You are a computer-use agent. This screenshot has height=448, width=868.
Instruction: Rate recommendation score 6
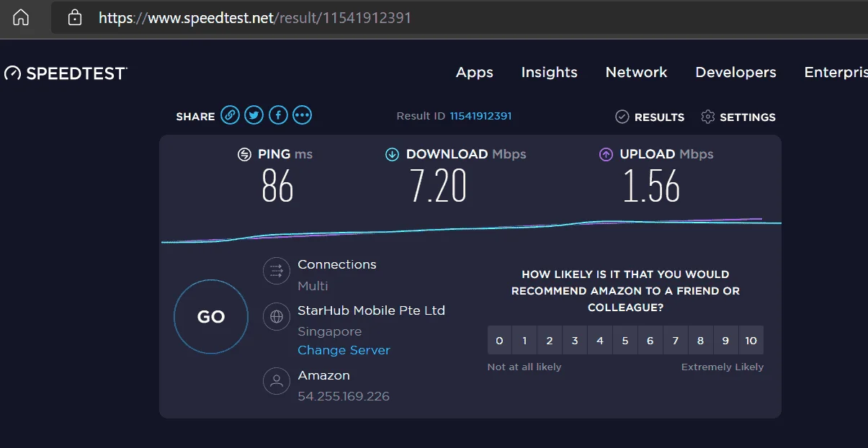(x=650, y=340)
